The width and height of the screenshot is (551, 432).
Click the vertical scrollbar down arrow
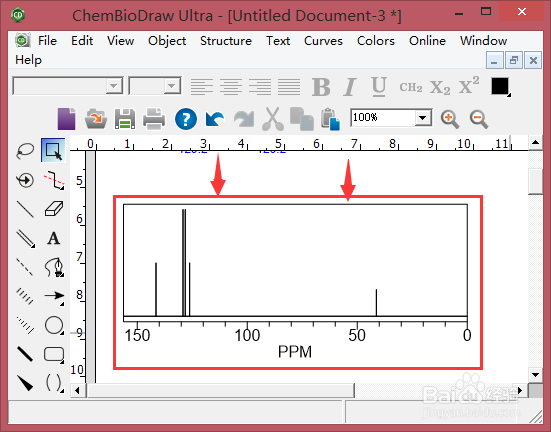(x=535, y=375)
